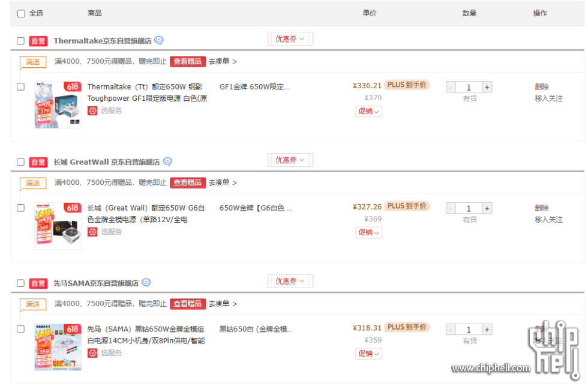The image size is (588, 389).
Task: Open 去凑单 link in GreatWall section
Action: point(223,182)
